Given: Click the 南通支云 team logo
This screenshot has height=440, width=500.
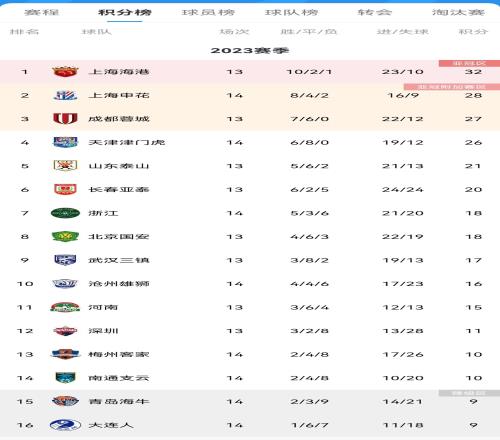Looking at the screenshot, I should (65, 378).
